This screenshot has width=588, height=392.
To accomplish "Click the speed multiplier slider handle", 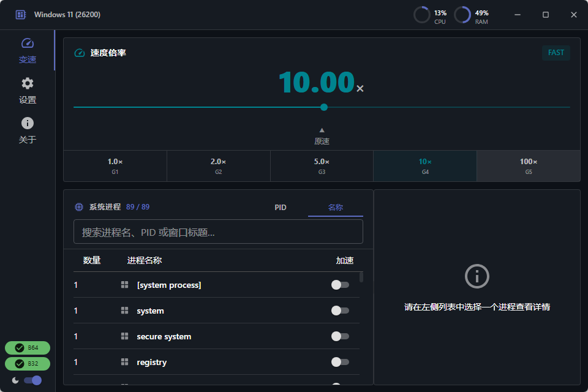I will [x=324, y=107].
